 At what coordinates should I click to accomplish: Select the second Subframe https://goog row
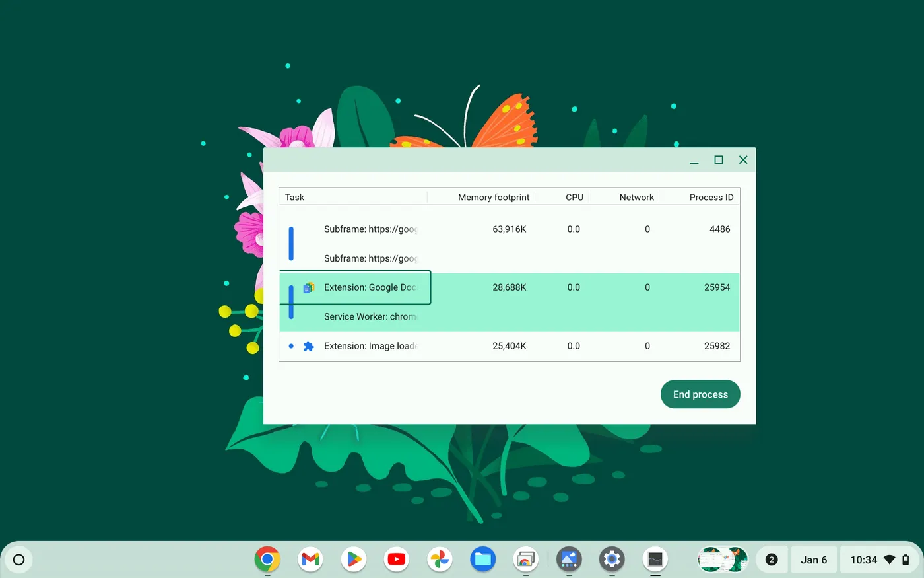pos(510,258)
